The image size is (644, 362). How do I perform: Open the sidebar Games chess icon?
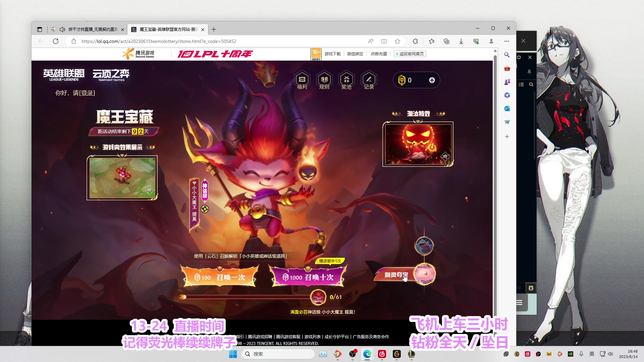click(x=507, y=82)
